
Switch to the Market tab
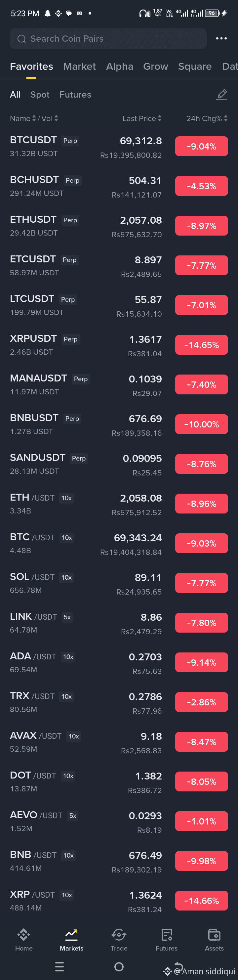79,67
